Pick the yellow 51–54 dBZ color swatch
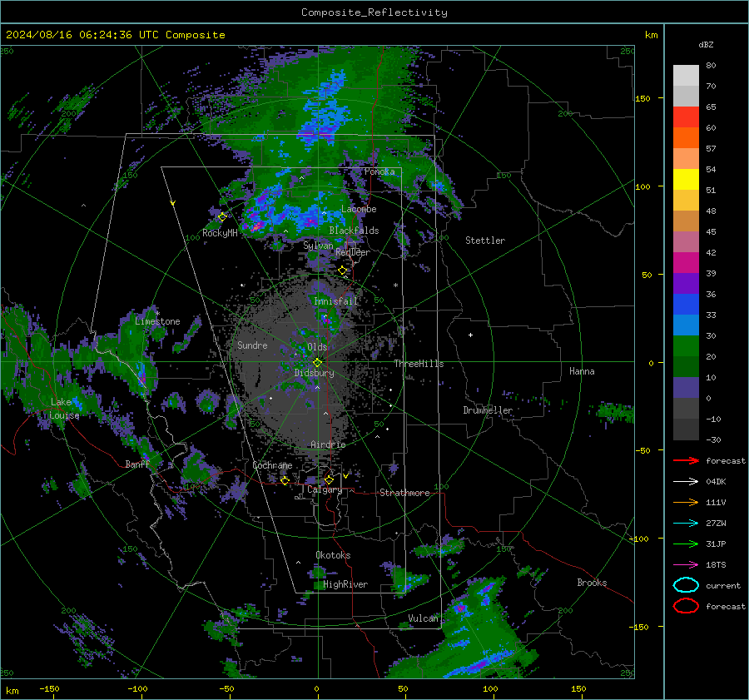This screenshot has height=700, width=749. pyautogui.click(x=686, y=180)
